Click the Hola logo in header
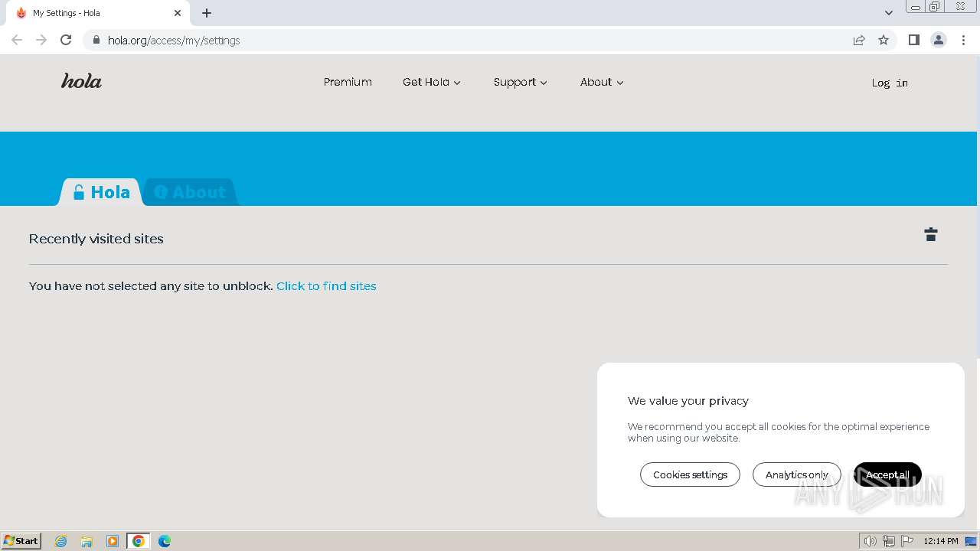The width and height of the screenshot is (980, 551). point(81,81)
